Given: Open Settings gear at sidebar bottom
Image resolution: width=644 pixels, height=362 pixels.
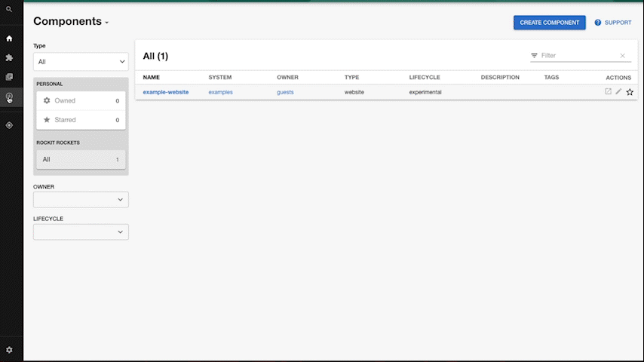Looking at the screenshot, I should pyautogui.click(x=9, y=350).
